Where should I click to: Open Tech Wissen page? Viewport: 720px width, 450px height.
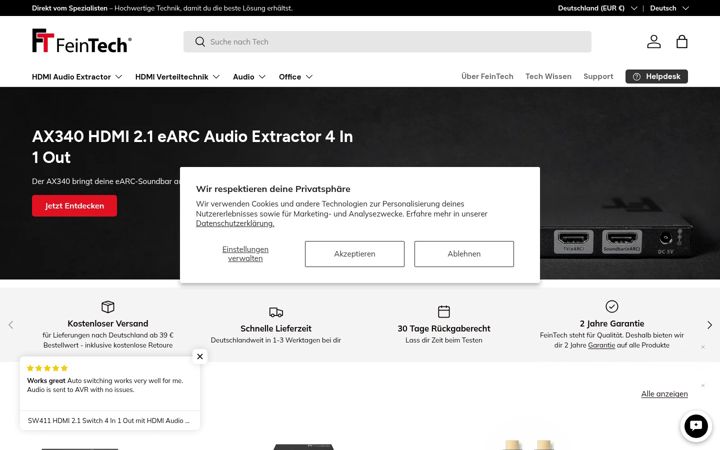548,76
